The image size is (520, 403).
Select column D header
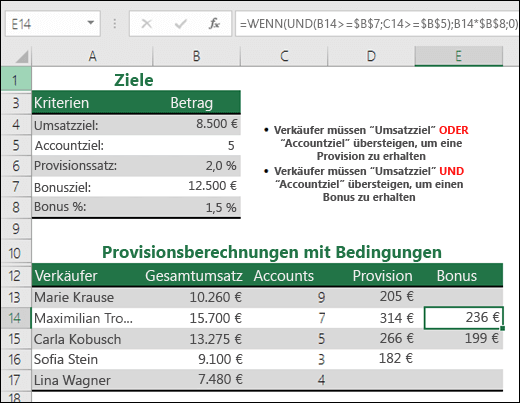coord(371,56)
